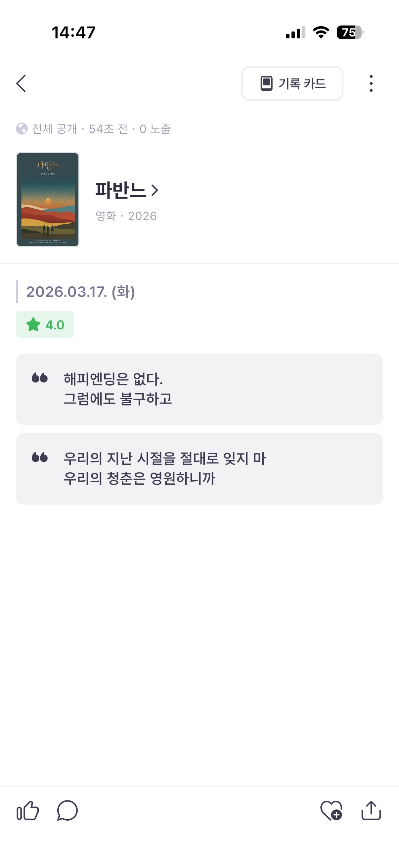Tap the 전체 공개 visibility label
This screenshot has height=868, width=399.
coord(54,129)
